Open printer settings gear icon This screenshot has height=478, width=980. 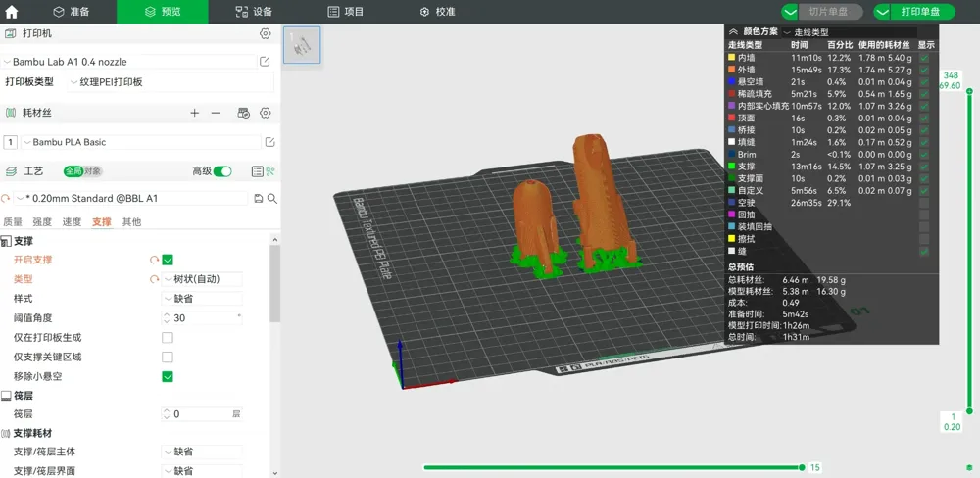[x=265, y=33]
